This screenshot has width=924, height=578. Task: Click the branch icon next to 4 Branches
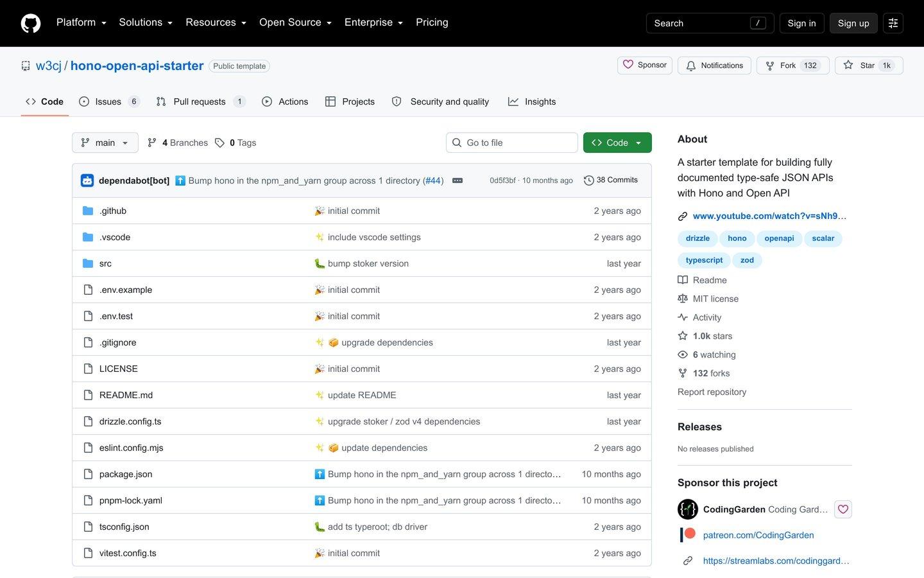coord(152,143)
